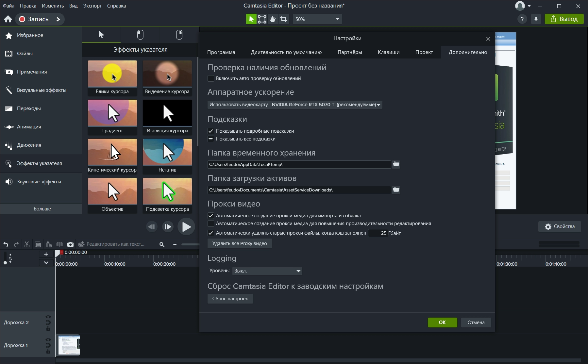Screen dimensions: 588x364
Task: Select the arrow Select tool in canvas toolbar
Action: point(251,19)
